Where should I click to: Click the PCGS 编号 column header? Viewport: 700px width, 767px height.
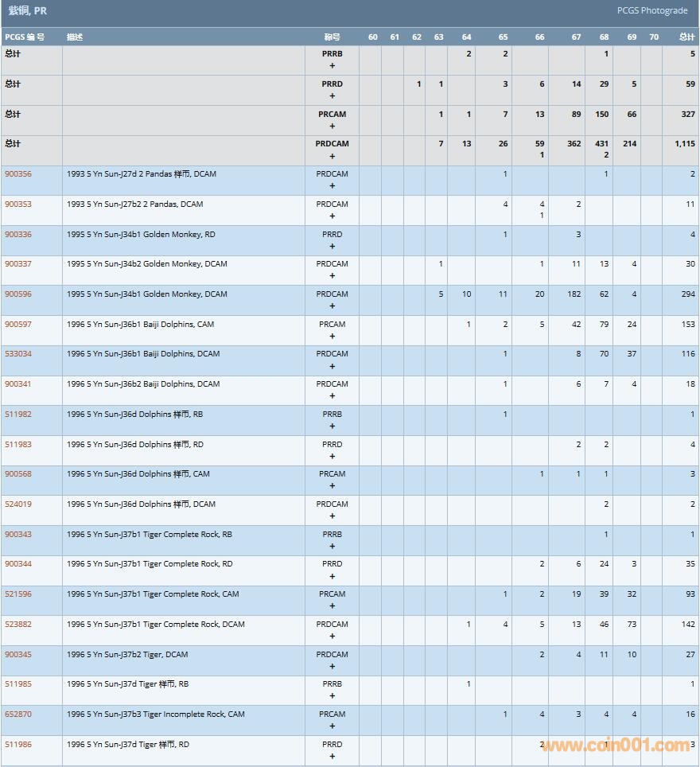click(x=25, y=37)
